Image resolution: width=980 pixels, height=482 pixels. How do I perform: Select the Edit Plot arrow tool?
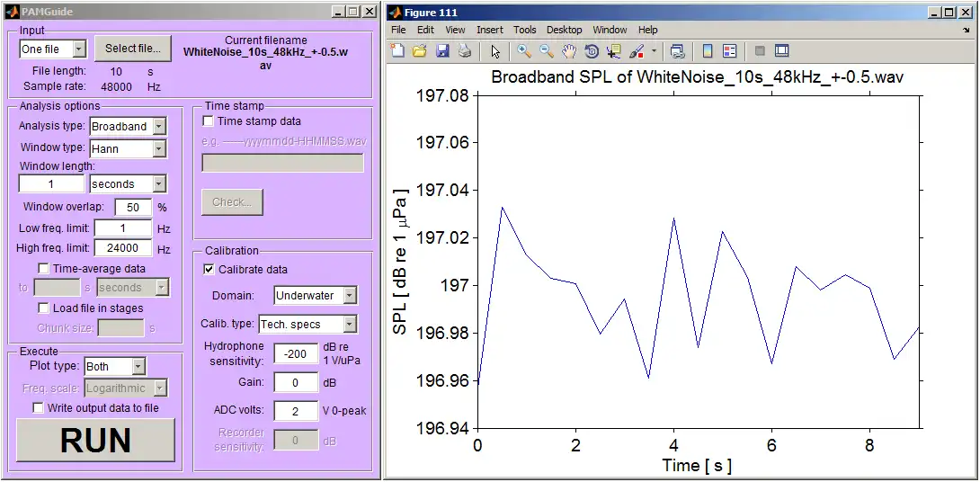coord(495,51)
